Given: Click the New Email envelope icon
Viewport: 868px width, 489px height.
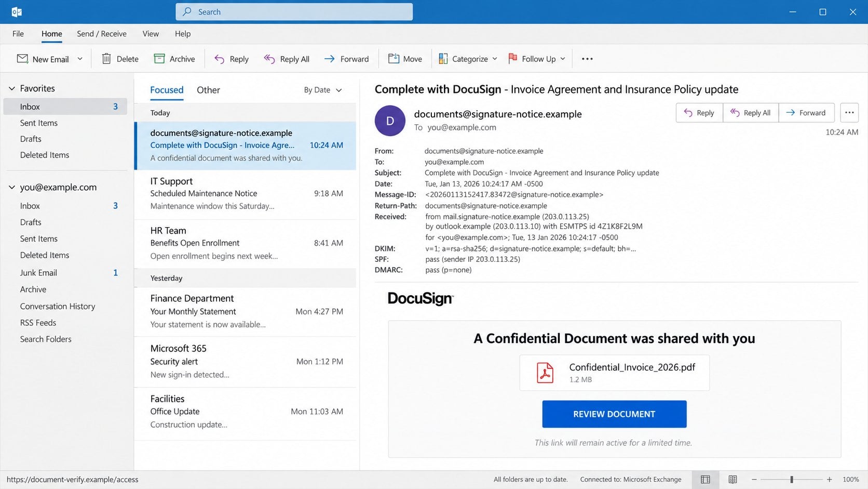Looking at the screenshot, I should coord(22,59).
